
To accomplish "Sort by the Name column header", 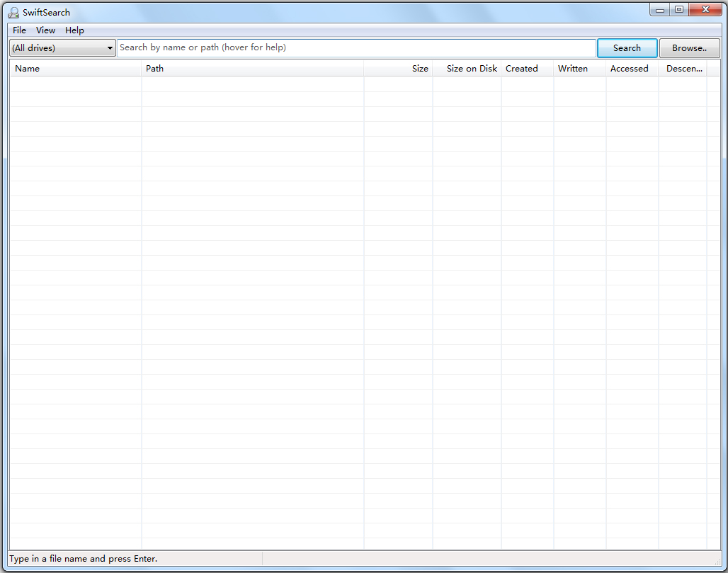I will click(76, 68).
